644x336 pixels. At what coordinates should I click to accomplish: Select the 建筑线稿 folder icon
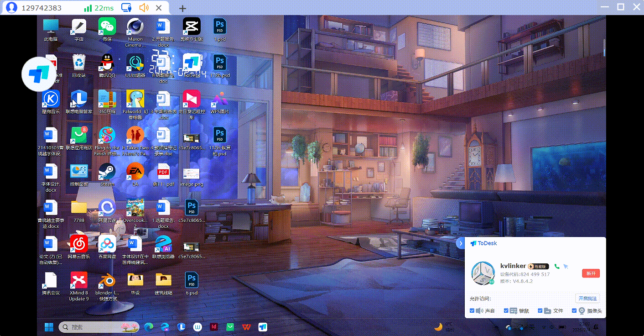click(x=163, y=283)
